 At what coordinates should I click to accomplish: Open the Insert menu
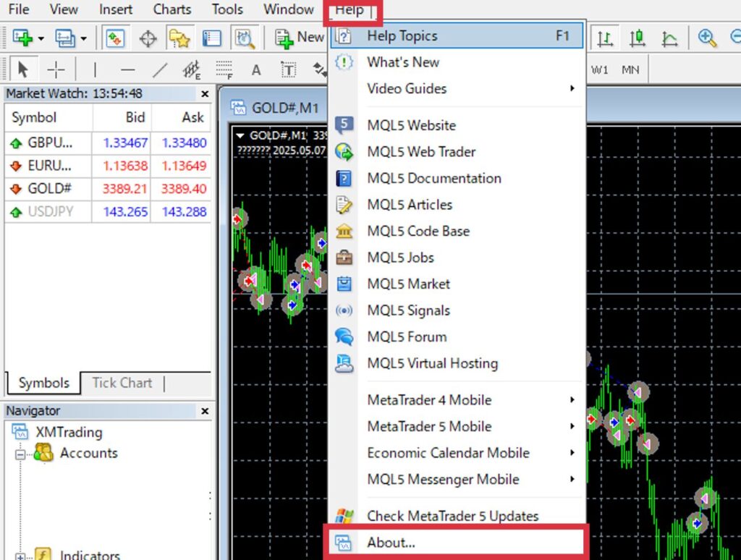(116, 9)
